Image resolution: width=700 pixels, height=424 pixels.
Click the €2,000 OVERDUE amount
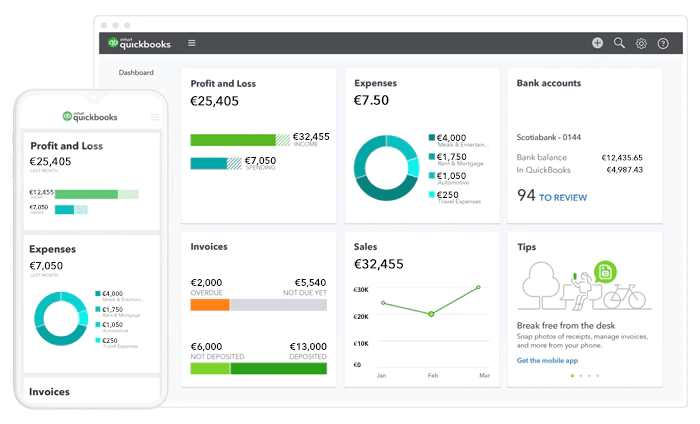206,283
